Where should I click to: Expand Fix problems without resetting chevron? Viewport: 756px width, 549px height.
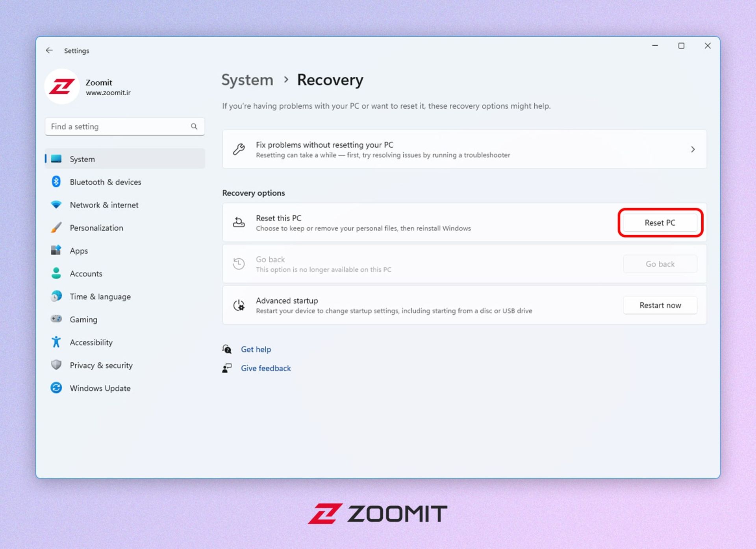pyautogui.click(x=693, y=150)
